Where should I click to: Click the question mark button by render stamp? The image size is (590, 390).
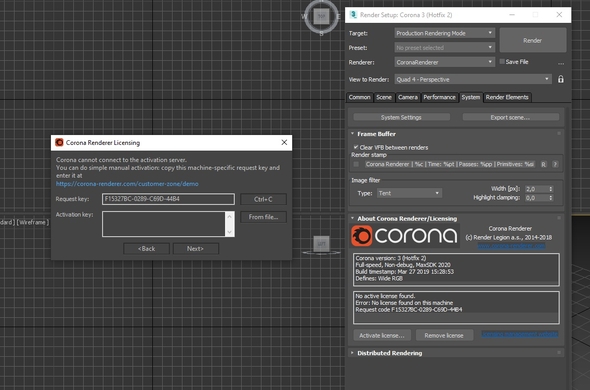click(555, 165)
